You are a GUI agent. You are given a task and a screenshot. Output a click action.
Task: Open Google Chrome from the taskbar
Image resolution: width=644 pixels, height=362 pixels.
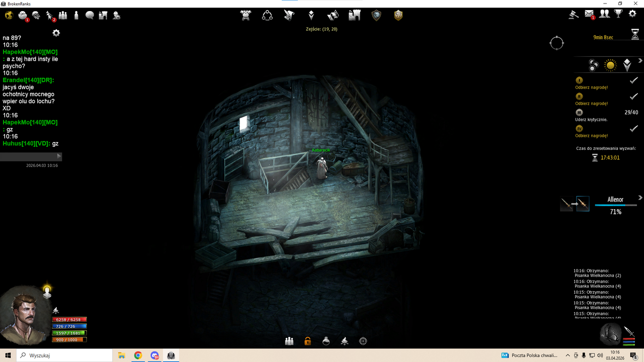(138, 355)
